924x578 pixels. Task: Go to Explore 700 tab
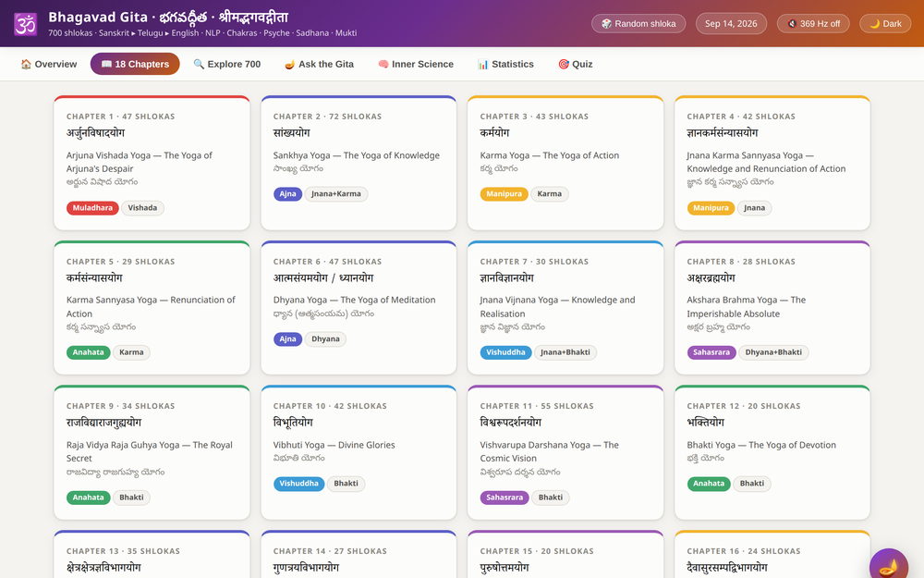click(x=227, y=64)
